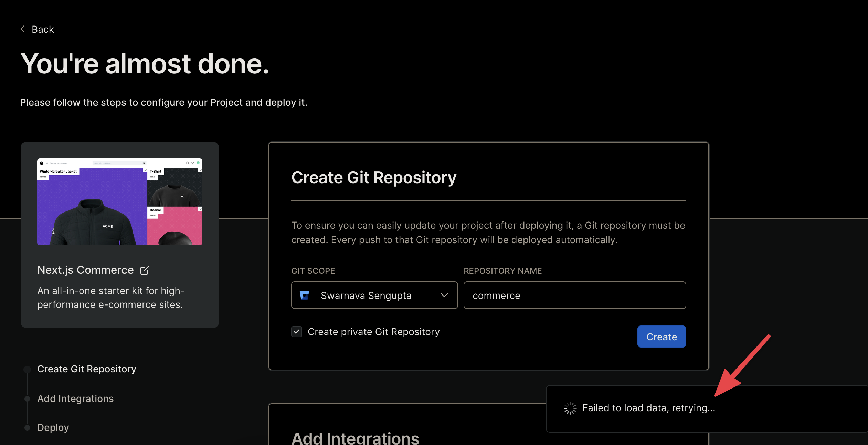Viewport: 868px width, 445px height.
Task: Click the Back link at top left
Action: coord(43,29)
